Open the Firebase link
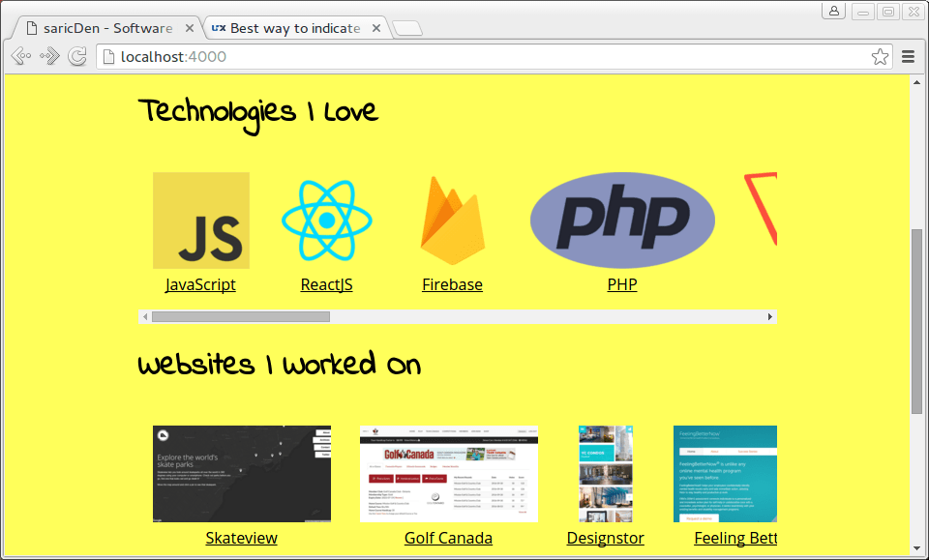Viewport: 929px width, 560px height. (453, 284)
